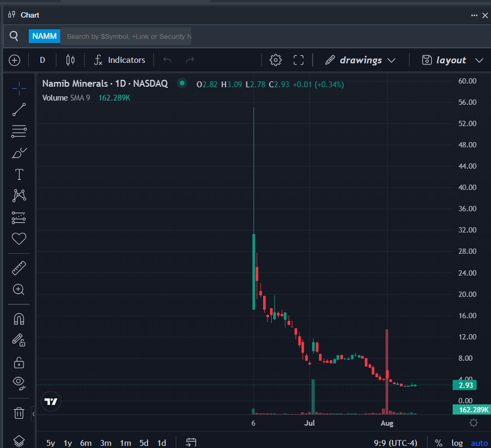Click the 162.289K volume axis label

(x=472, y=410)
